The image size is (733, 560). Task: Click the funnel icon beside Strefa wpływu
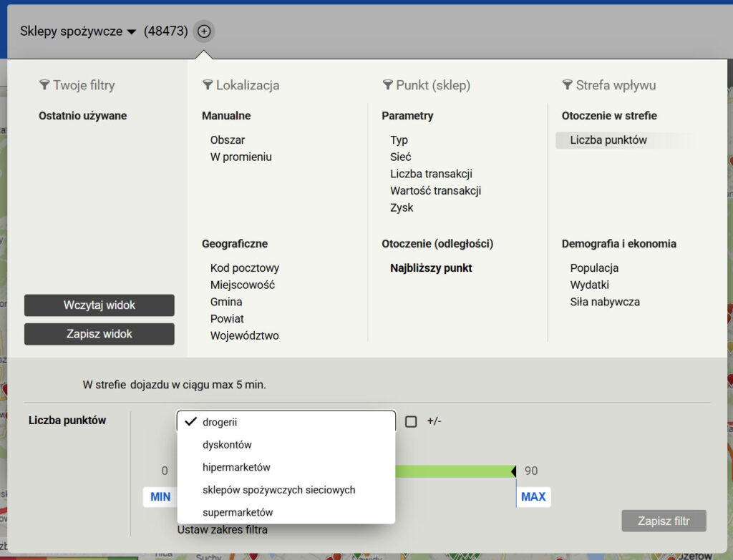(568, 86)
